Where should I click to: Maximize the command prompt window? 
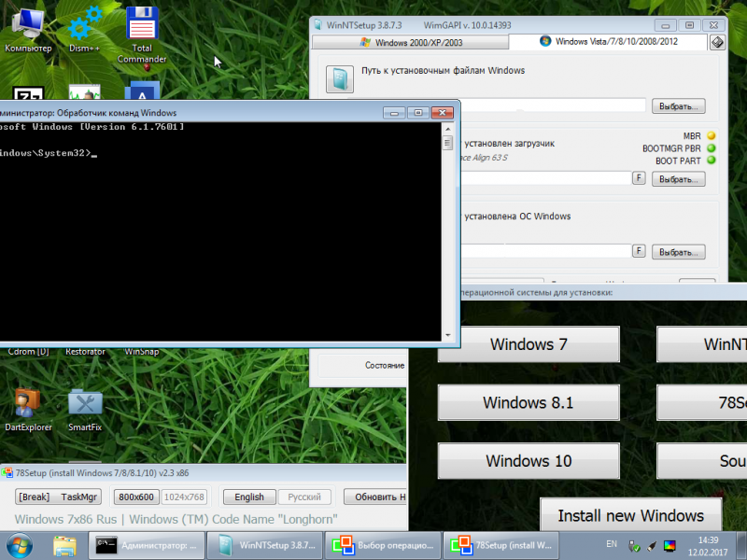click(x=417, y=112)
